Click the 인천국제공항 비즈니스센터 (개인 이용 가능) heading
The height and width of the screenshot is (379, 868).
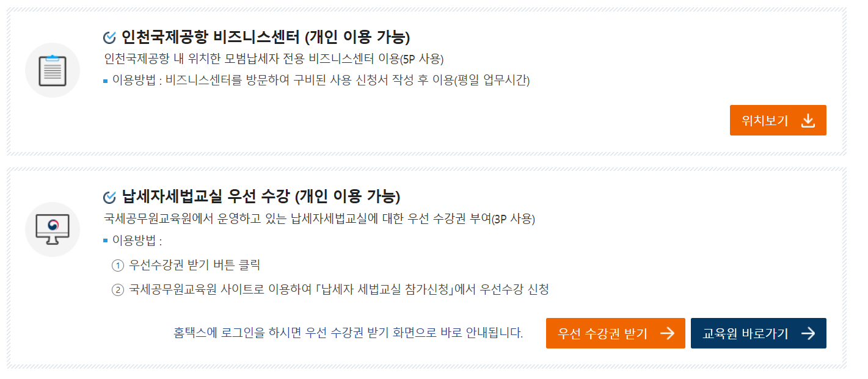[x=266, y=37]
